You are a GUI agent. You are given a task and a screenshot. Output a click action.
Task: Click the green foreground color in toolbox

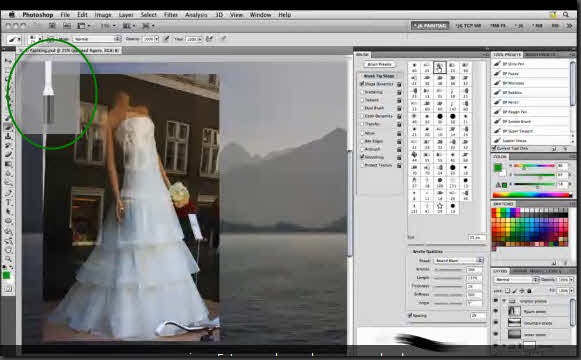click(6, 276)
